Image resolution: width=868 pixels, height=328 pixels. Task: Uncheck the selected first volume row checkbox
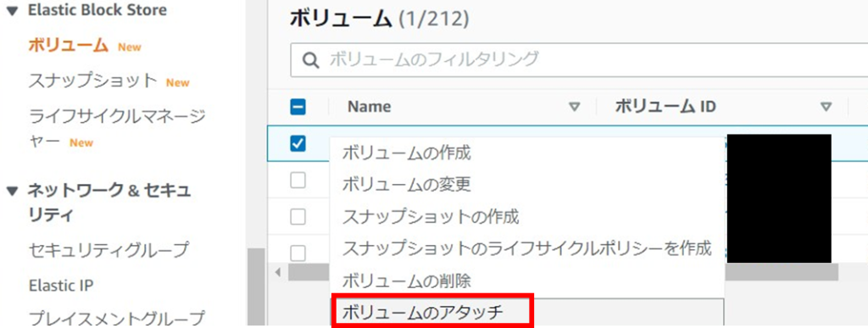[x=298, y=143]
